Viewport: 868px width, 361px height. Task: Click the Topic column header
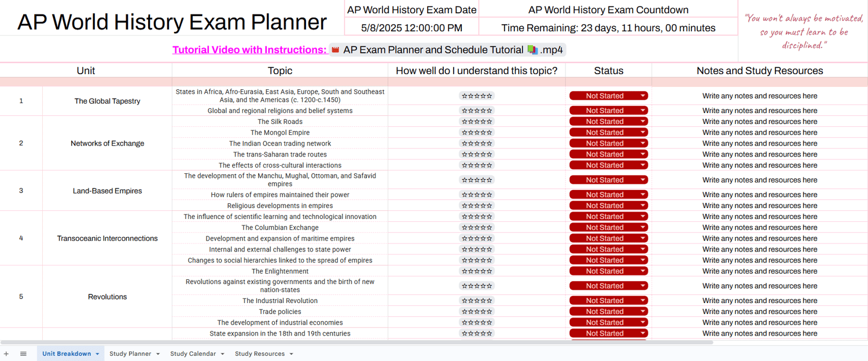click(x=280, y=71)
